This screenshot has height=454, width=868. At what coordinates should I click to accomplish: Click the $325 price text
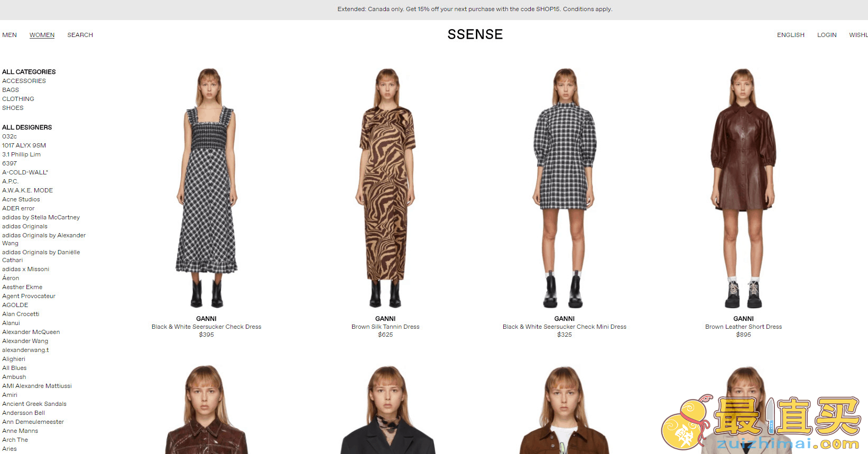(x=565, y=335)
